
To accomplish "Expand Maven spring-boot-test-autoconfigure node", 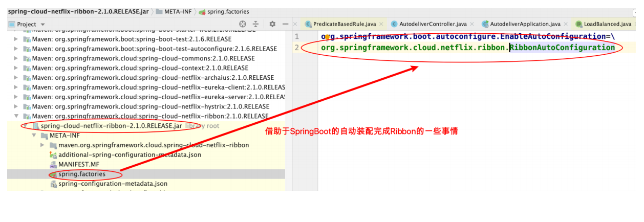I will click(x=16, y=49).
